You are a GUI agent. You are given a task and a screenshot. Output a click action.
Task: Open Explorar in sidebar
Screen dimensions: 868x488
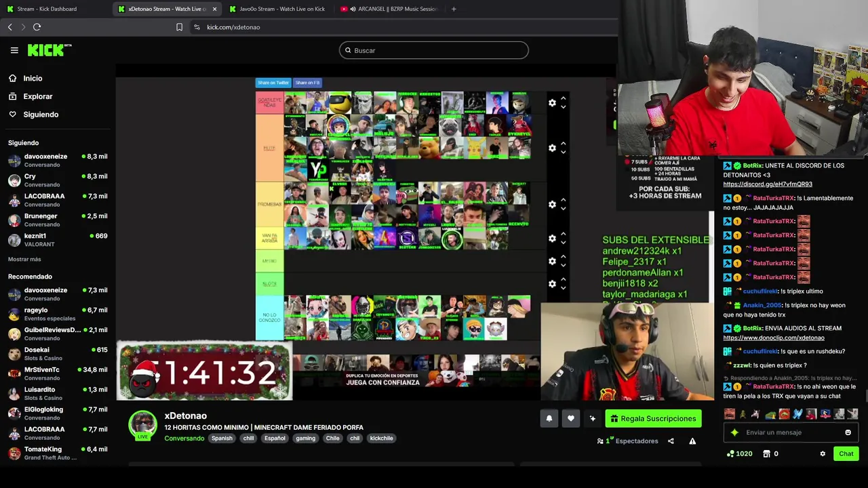point(37,96)
